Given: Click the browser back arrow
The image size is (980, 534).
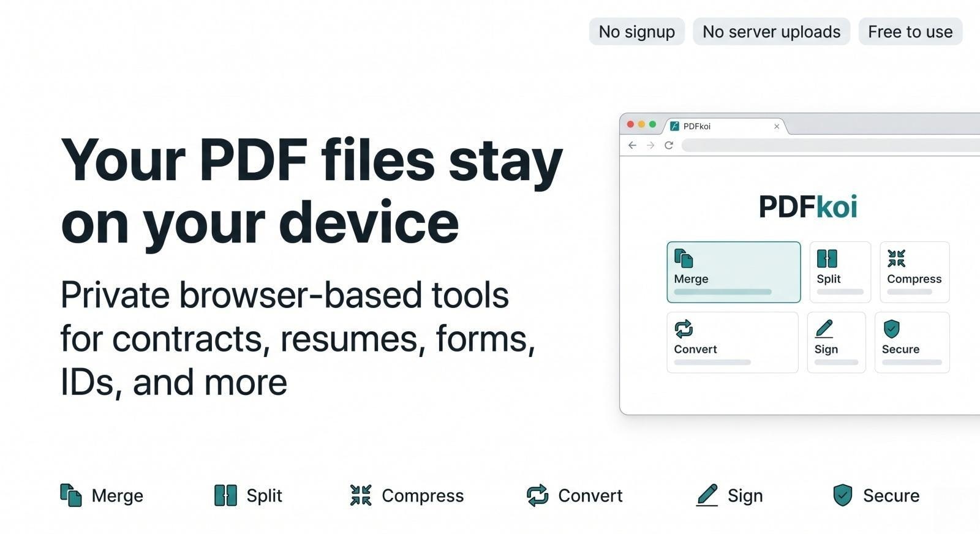Looking at the screenshot, I should [x=632, y=145].
